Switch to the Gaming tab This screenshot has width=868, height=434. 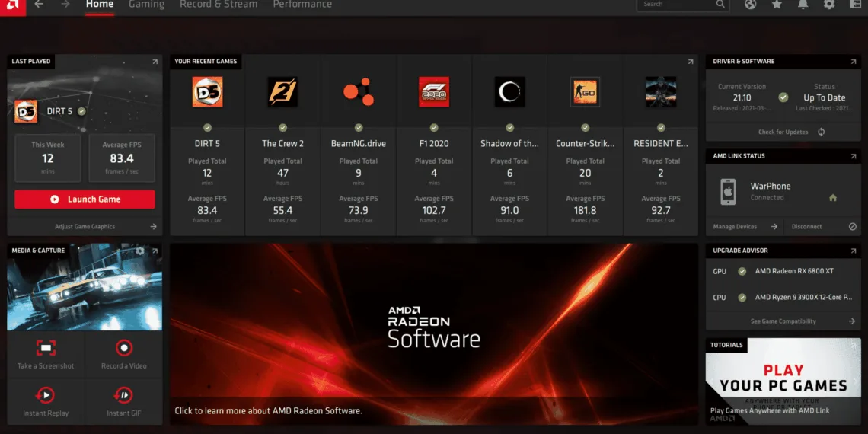[x=146, y=5]
